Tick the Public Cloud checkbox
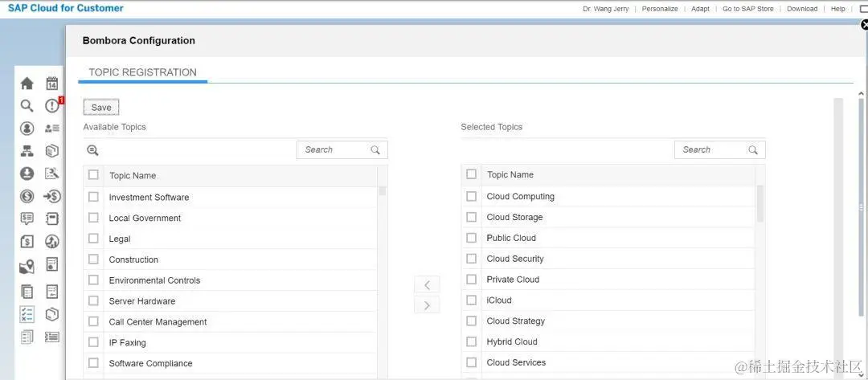 pos(471,237)
